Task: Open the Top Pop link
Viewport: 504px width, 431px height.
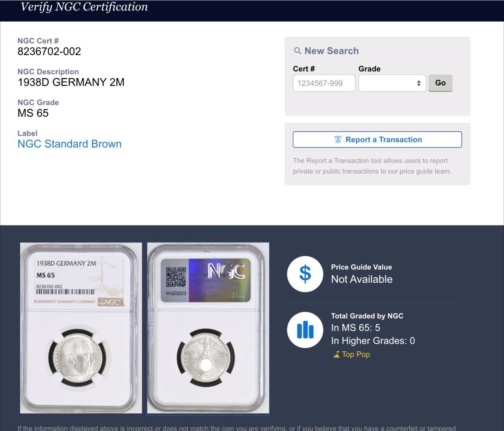Action: click(x=356, y=354)
